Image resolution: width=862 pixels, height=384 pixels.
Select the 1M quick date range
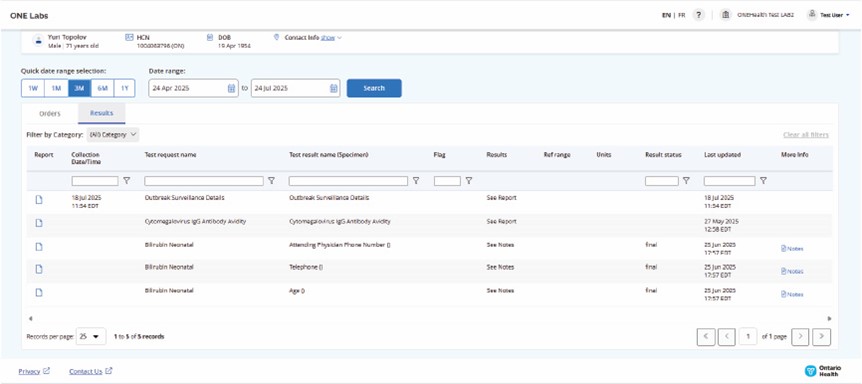click(56, 88)
